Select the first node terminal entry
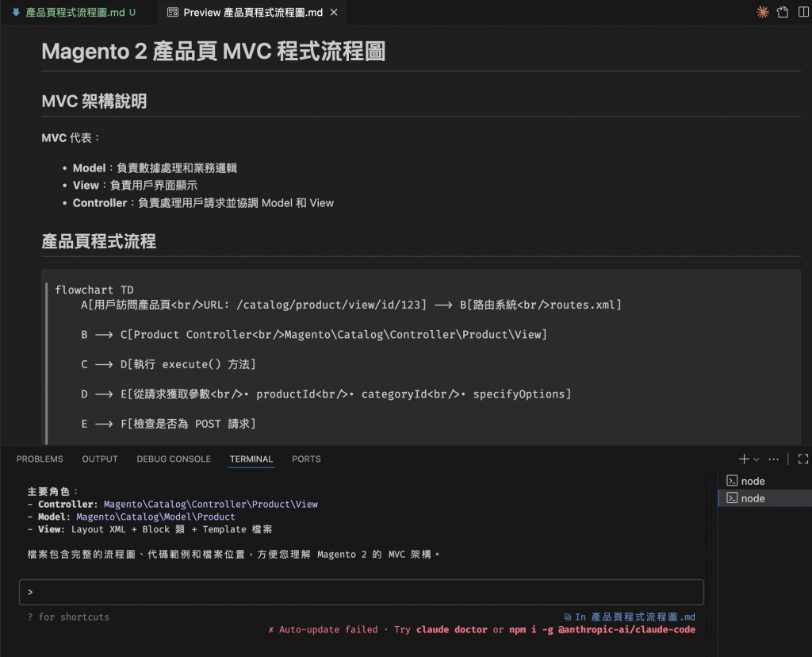The image size is (812, 657). [x=765, y=481]
